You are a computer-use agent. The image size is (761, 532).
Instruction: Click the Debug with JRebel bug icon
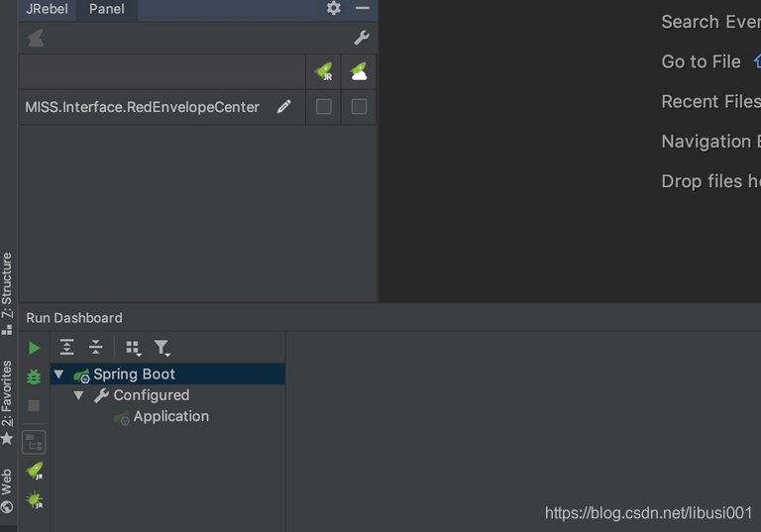click(35, 500)
